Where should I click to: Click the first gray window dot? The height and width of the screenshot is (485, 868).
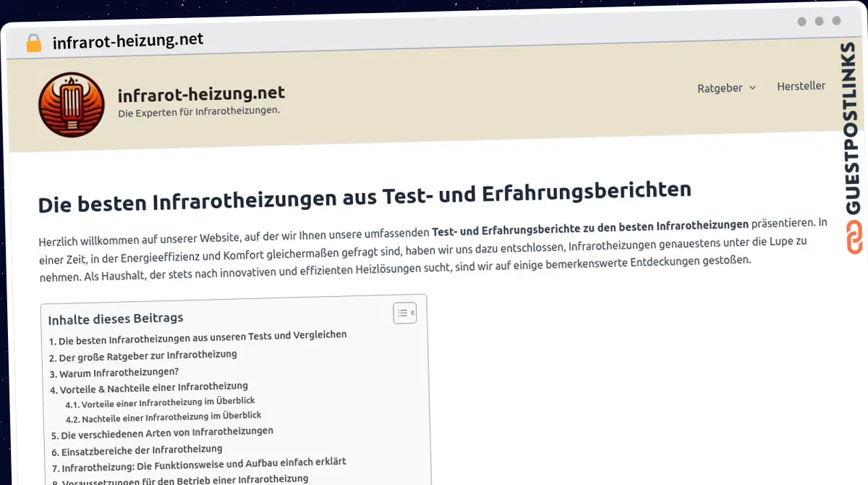(801, 22)
